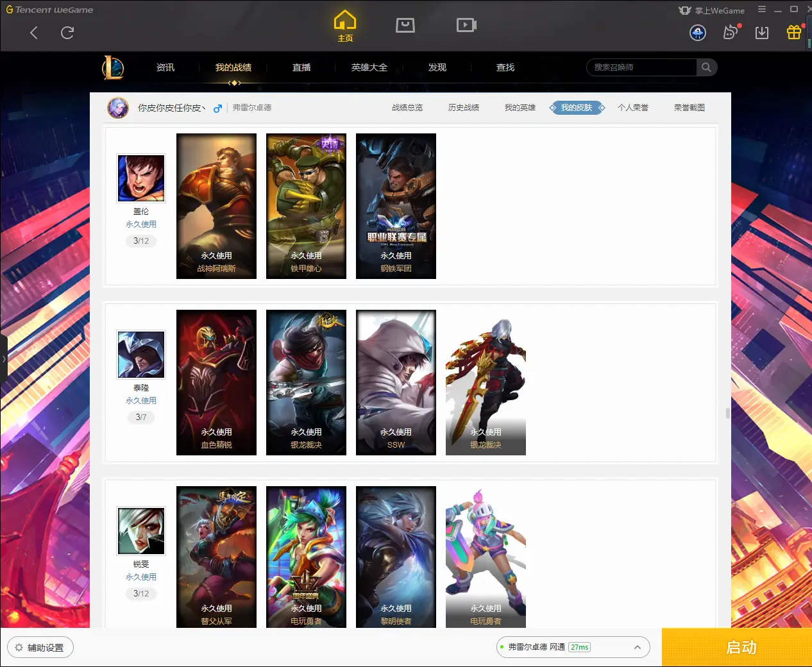Click the 弗雷尔卓德 server label beside the name

pyautogui.click(x=252, y=108)
